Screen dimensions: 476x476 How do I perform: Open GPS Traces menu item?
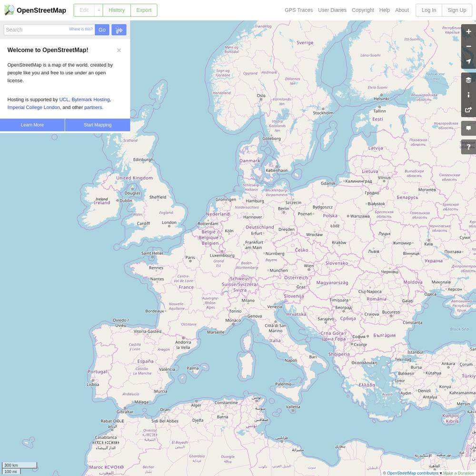pyautogui.click(x=299, y=10)
